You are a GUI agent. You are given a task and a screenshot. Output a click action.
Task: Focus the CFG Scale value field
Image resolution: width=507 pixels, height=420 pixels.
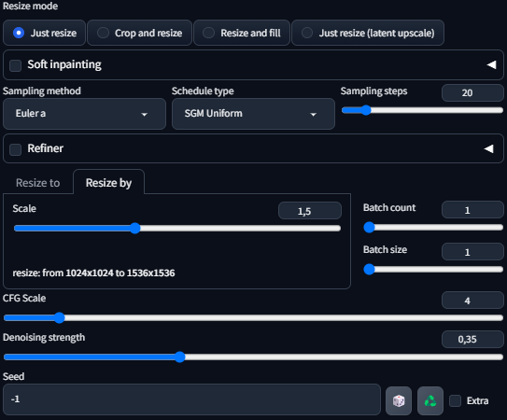[x=472, y=301]
